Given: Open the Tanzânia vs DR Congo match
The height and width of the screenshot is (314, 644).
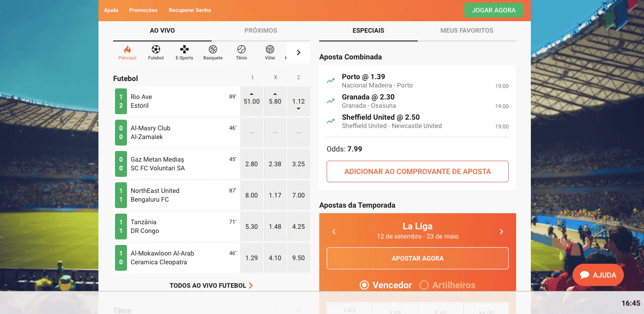Looking at the screenshot, I should (x=177, y=227).
